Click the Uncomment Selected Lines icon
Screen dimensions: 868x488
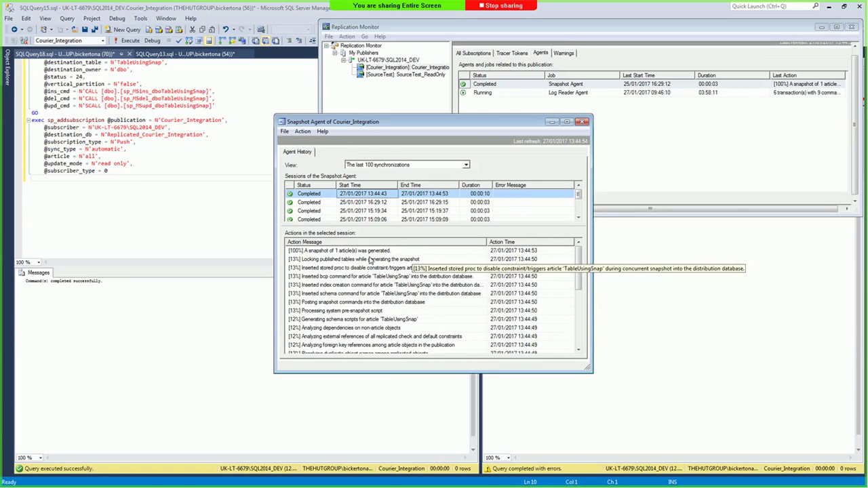point(299,41)
